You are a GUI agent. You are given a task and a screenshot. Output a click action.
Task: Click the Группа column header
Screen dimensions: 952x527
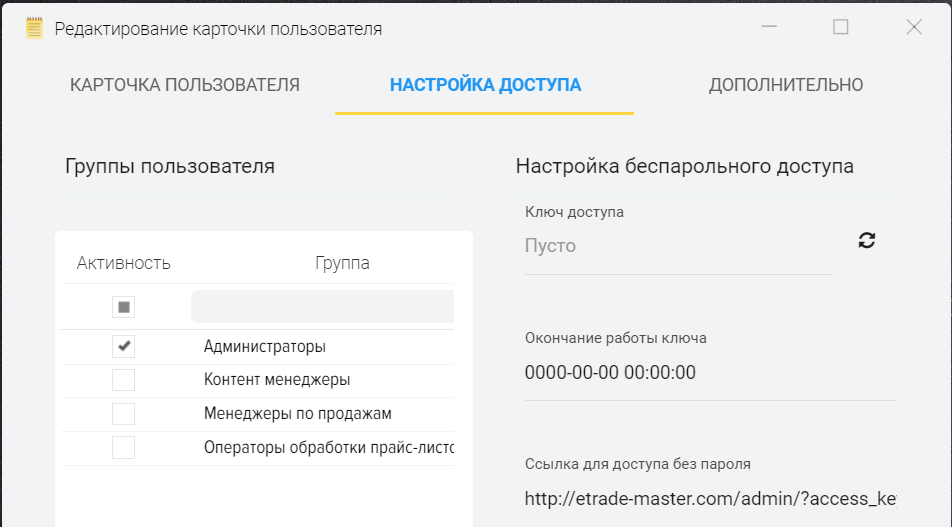pos(342,263)
